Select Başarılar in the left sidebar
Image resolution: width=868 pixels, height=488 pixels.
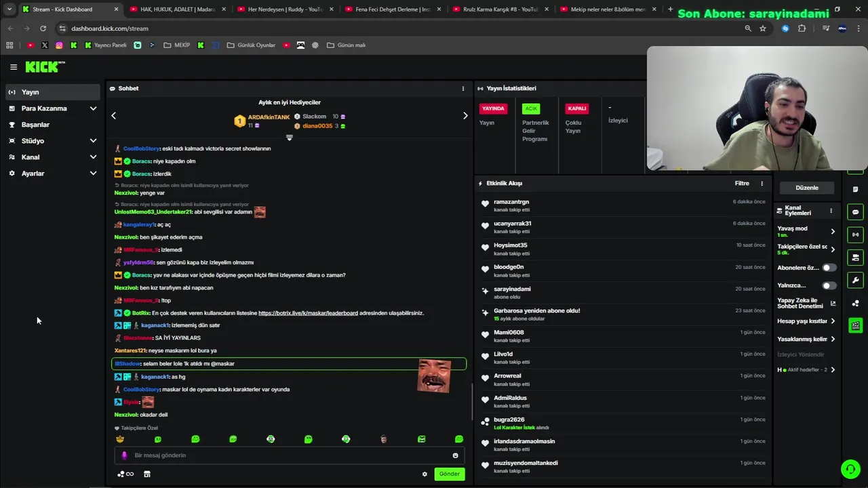tap(54, 125)
